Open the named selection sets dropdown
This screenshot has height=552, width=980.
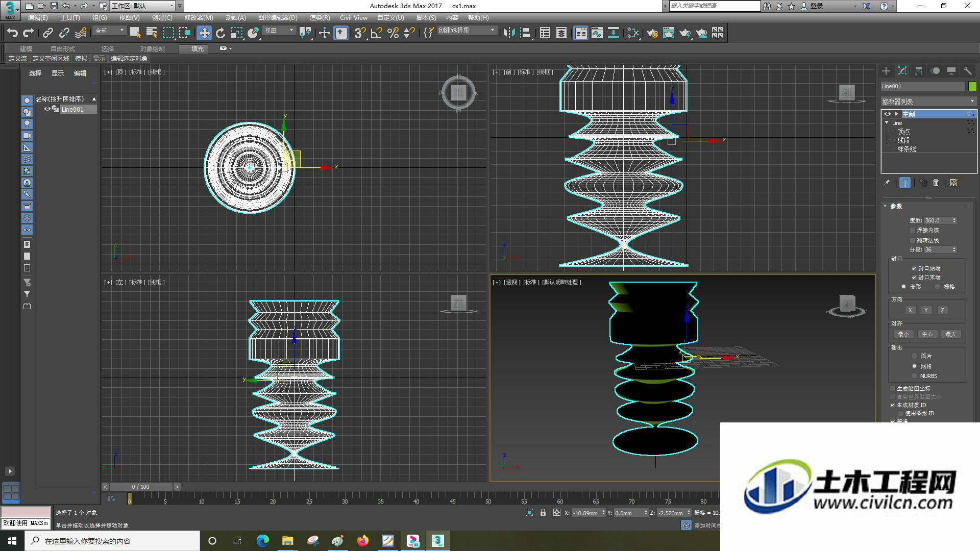[x=467, y=31]
